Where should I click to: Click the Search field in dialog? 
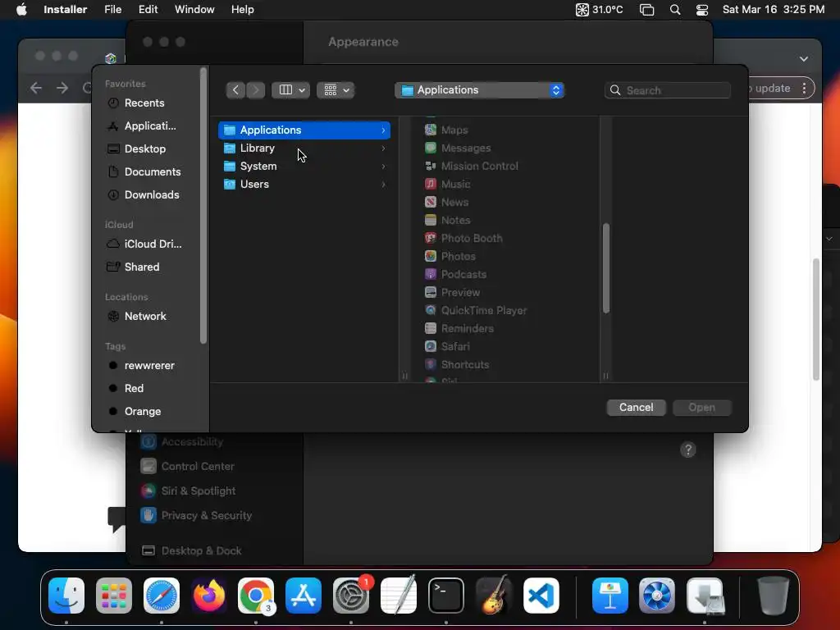pos(668,90)
